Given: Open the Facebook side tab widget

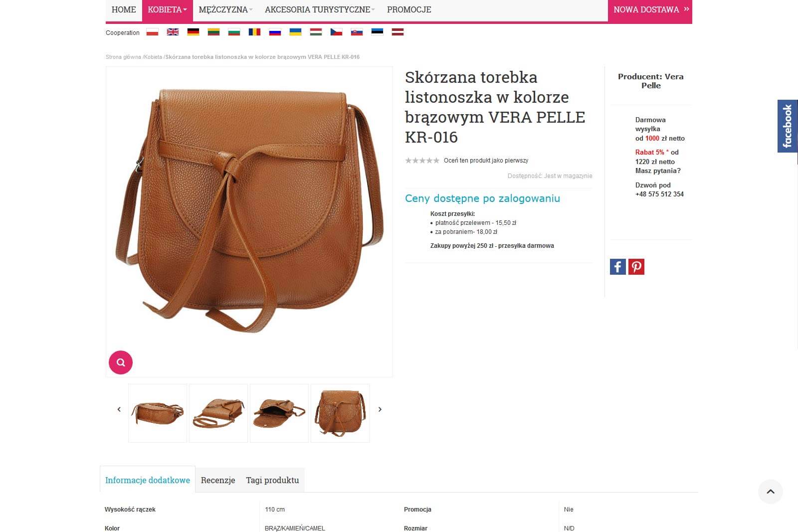Looking at the screenshot, I should (x=788, y=126).
